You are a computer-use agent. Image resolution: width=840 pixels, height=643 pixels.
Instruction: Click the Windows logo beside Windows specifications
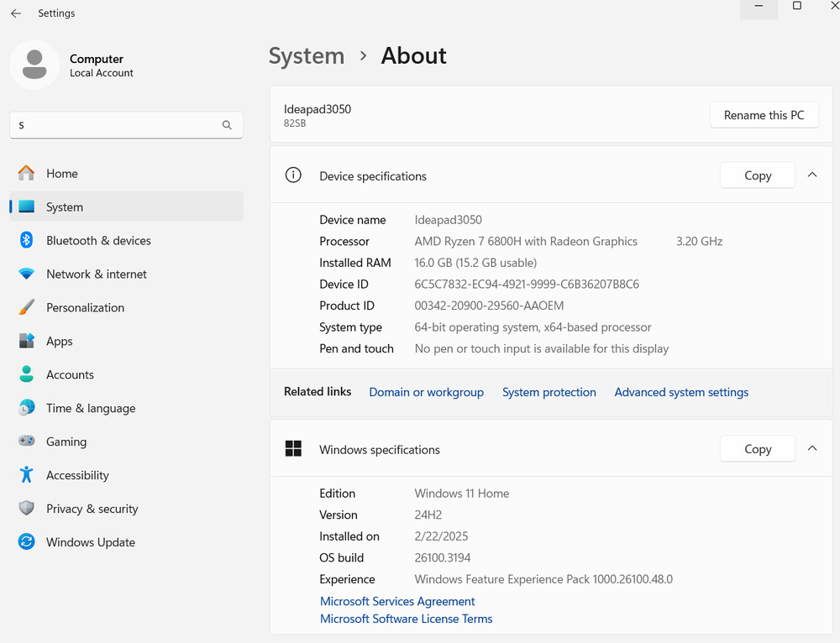pos(293,448)
